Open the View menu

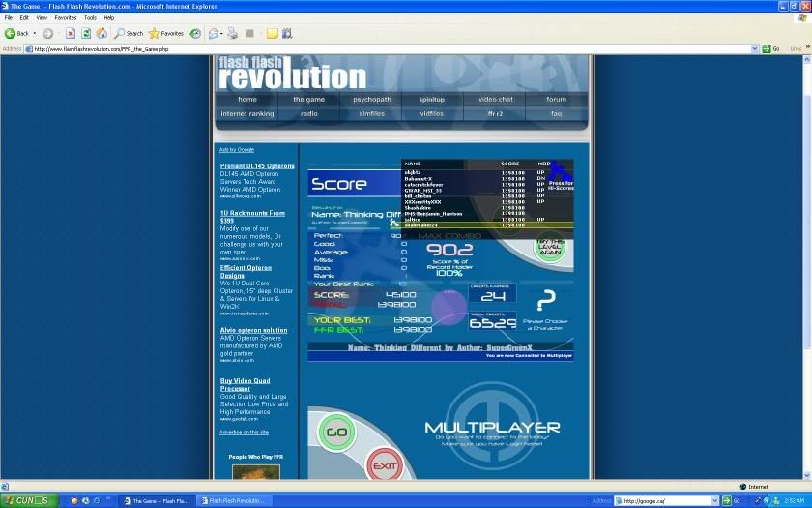(x=42, y=17)
